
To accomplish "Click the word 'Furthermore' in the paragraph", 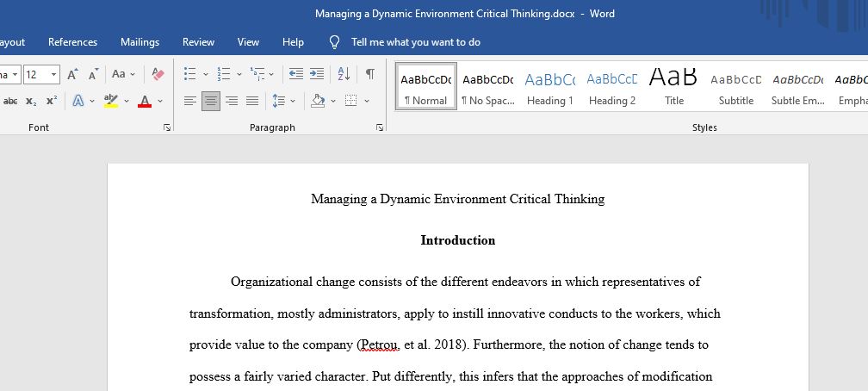I will coord(507,345).
